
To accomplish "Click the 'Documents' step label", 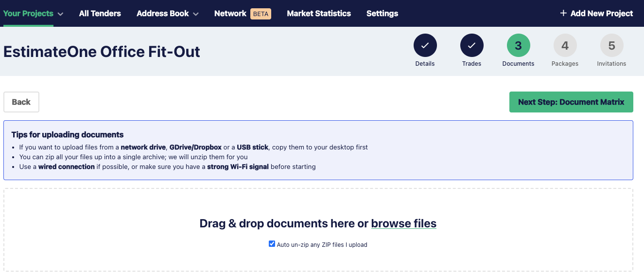I will (519, 64).
